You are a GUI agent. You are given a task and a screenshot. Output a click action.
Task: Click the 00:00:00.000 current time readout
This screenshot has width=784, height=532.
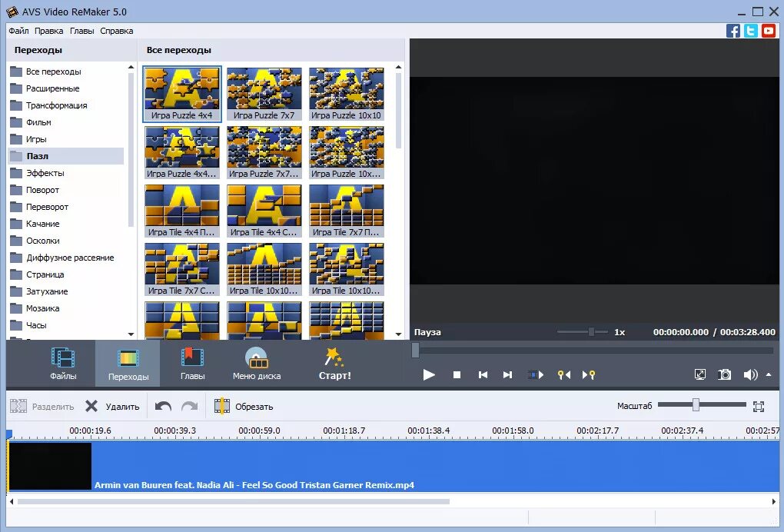click(x=680, y=332)
